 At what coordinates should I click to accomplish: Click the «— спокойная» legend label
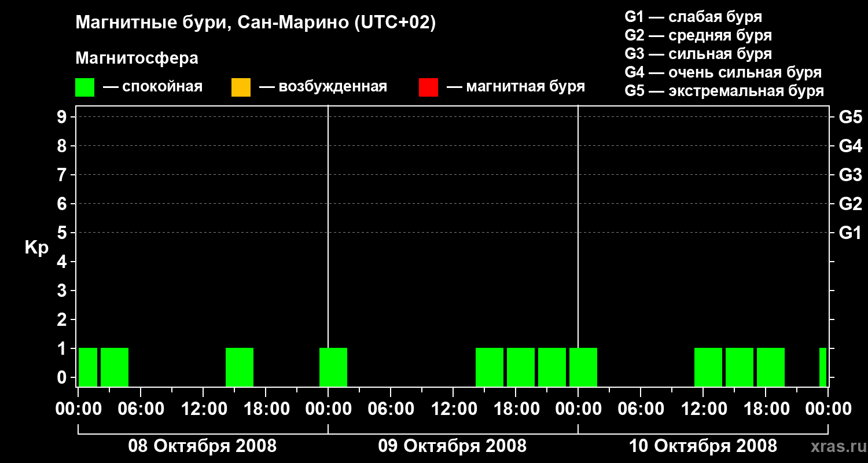click(x=153, y=87)
